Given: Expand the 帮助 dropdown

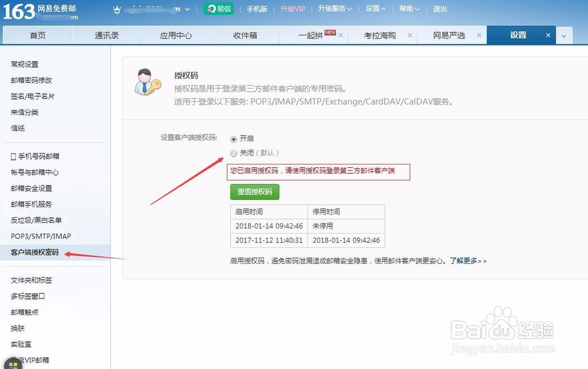Looking at the screenshot, I should [409, 9].
